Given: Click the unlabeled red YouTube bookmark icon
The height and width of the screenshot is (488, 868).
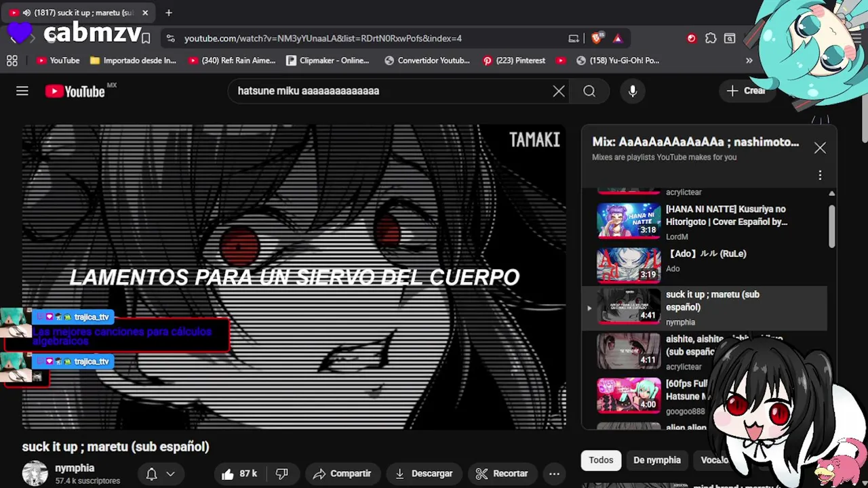Looking at the screenshot, I should [x=561, y=60].
